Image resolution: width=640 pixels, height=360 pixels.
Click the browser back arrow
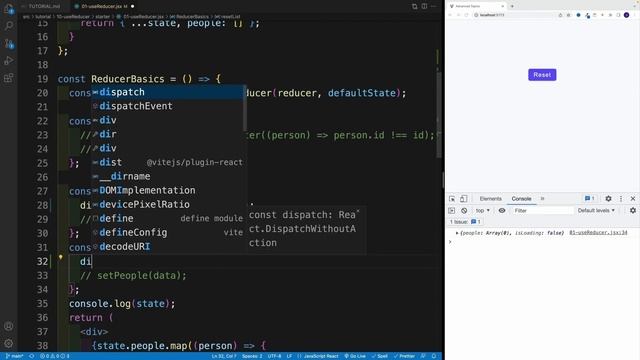(x=450, y=15)
